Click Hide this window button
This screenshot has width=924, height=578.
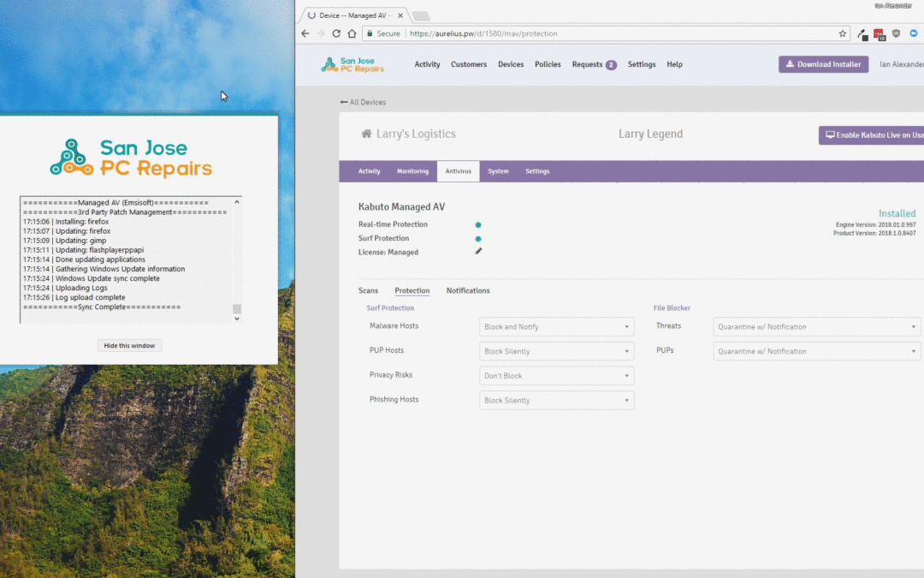tap(129, 346)
